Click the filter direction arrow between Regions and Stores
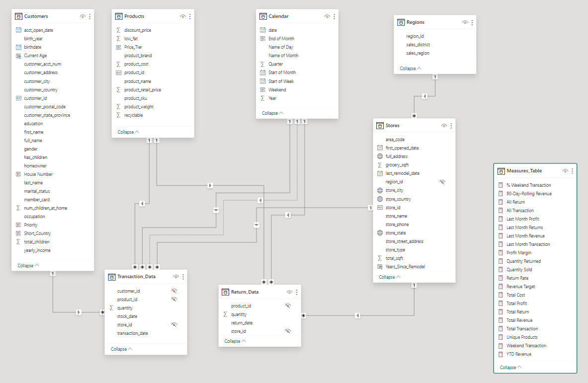This screenshot has width=588, height=383. coord(425,96)
